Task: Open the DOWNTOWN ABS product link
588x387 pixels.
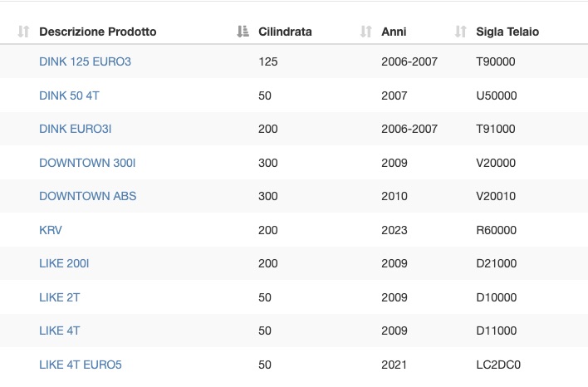Action: coord(88,196)
